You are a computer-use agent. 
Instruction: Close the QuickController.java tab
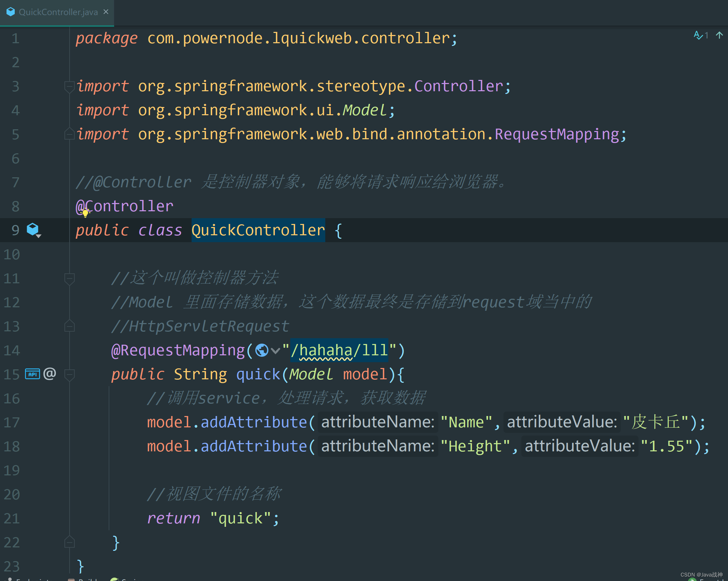coord(105,12)
